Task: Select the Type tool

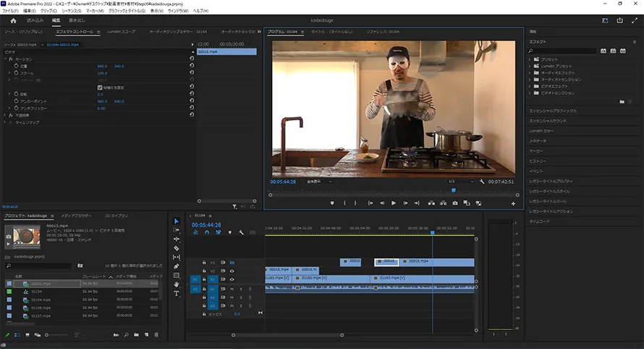Action: click(x=177, y=293)
